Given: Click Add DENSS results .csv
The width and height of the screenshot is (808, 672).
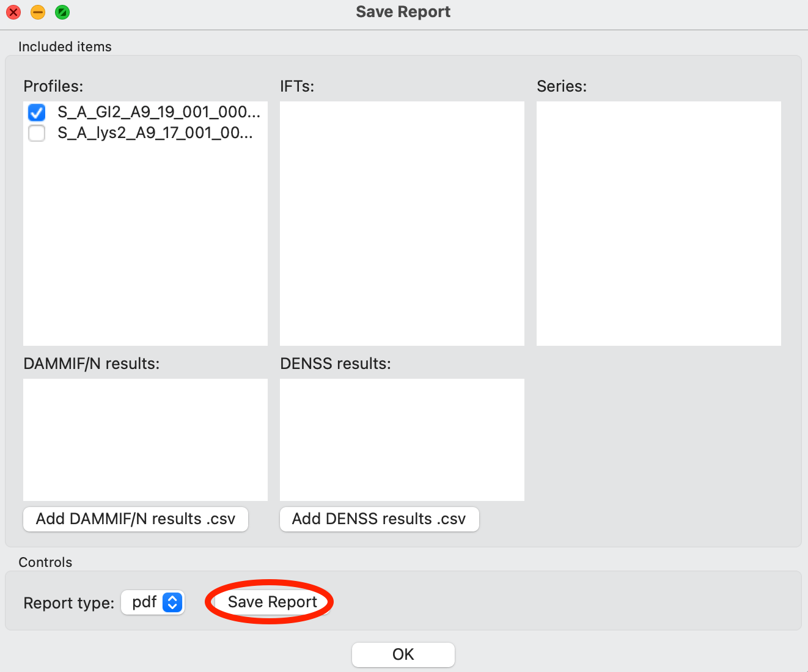Looking at the screenshot, I should (379, 519).
